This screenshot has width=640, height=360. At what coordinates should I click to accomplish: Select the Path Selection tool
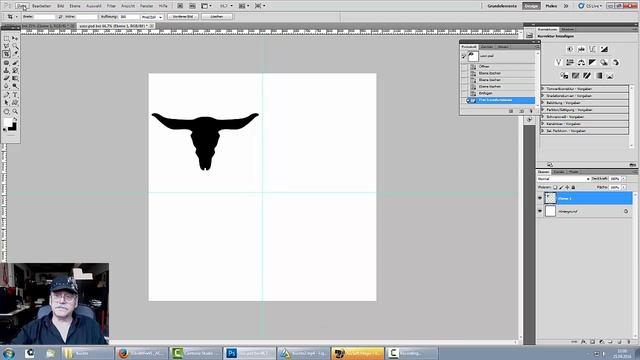tap(6, 102)
